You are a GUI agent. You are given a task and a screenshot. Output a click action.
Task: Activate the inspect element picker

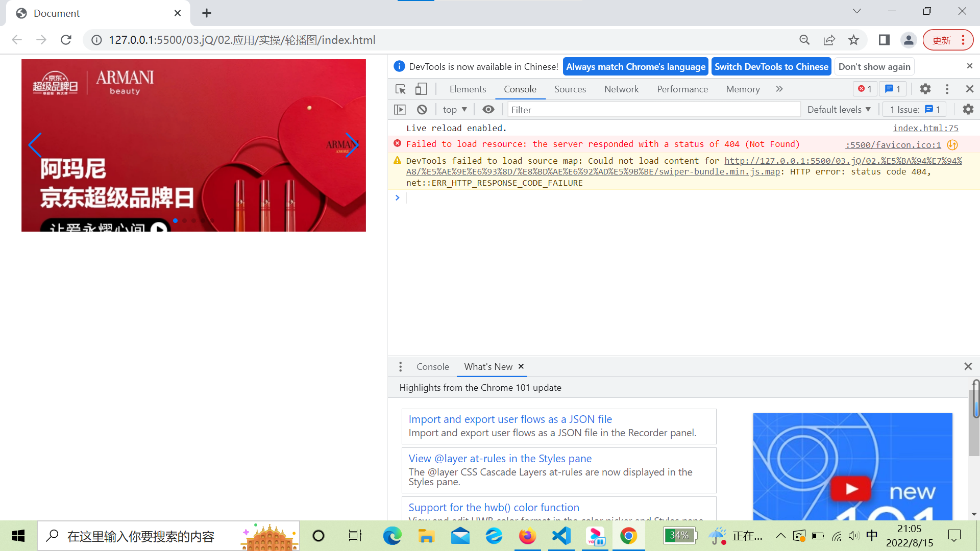tap(401, 89)
